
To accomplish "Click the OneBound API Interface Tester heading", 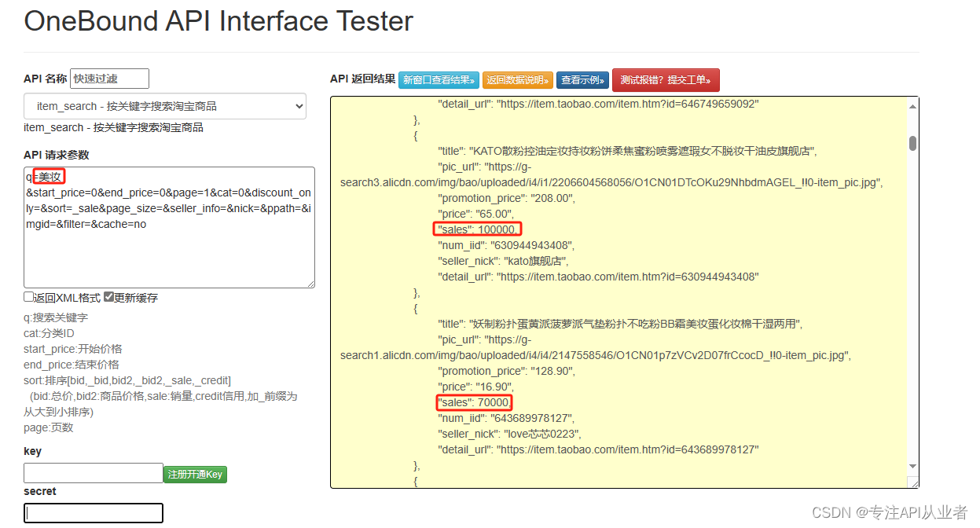I will [x=218, y=20].
